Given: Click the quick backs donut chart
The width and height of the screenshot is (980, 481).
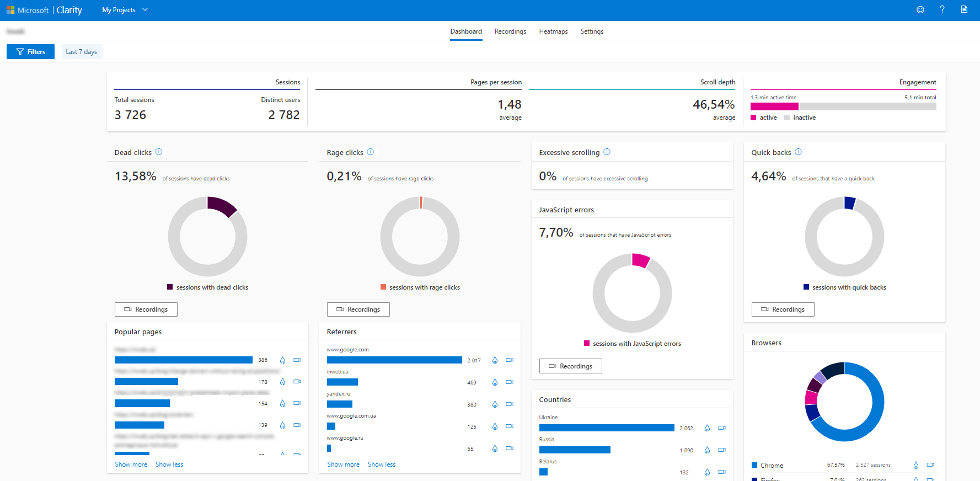Looking at the screenshot, I should [x=844, y=236].
